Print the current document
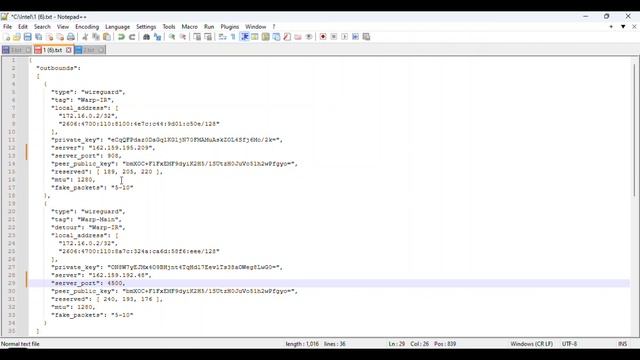 (x=71, y=37)
